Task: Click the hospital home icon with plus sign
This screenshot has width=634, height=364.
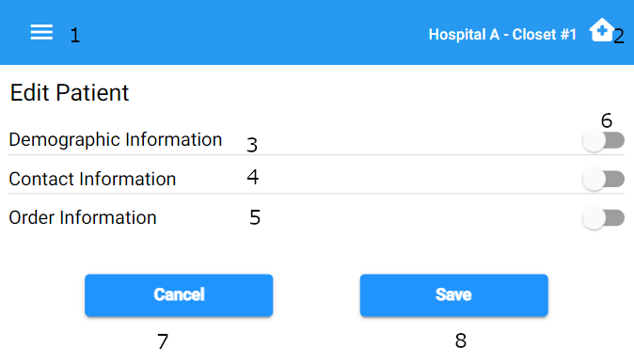Action: (x=602, y=30)
